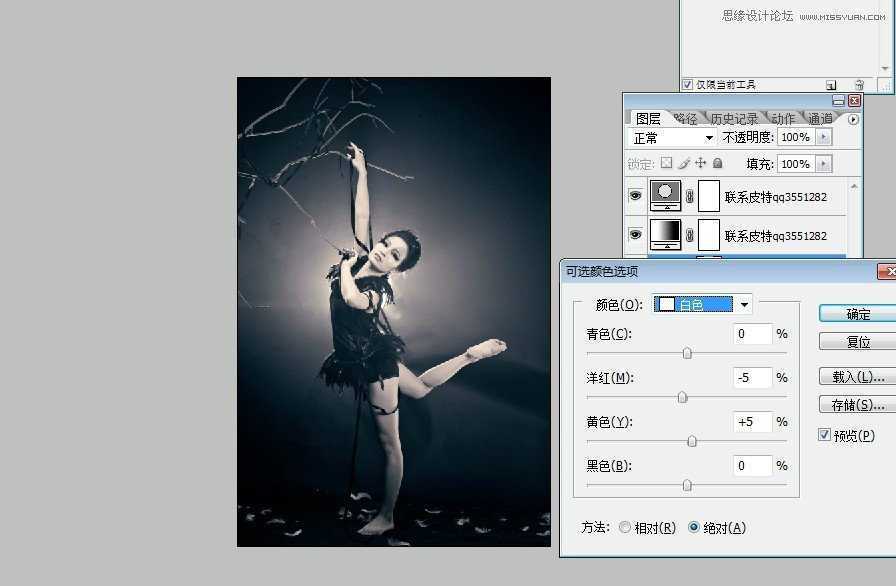
Task: Click the dancer photo canvas
Action: tap(394, 312)
